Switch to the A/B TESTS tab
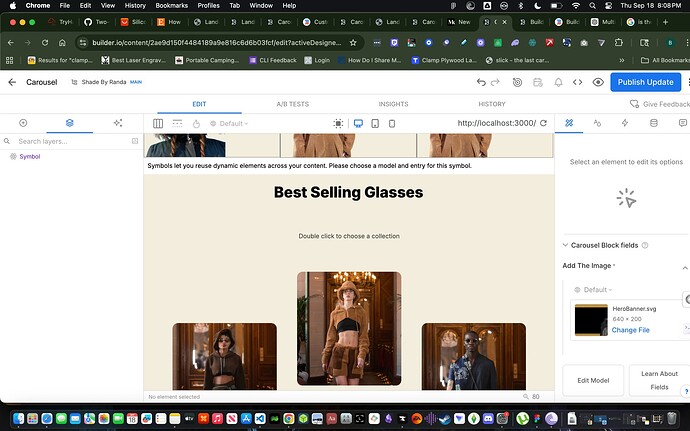690x431 pixels. point(293,104)
